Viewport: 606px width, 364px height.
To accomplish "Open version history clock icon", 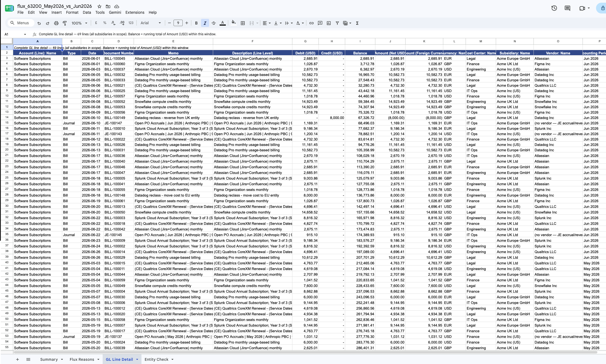I will 554,8.
